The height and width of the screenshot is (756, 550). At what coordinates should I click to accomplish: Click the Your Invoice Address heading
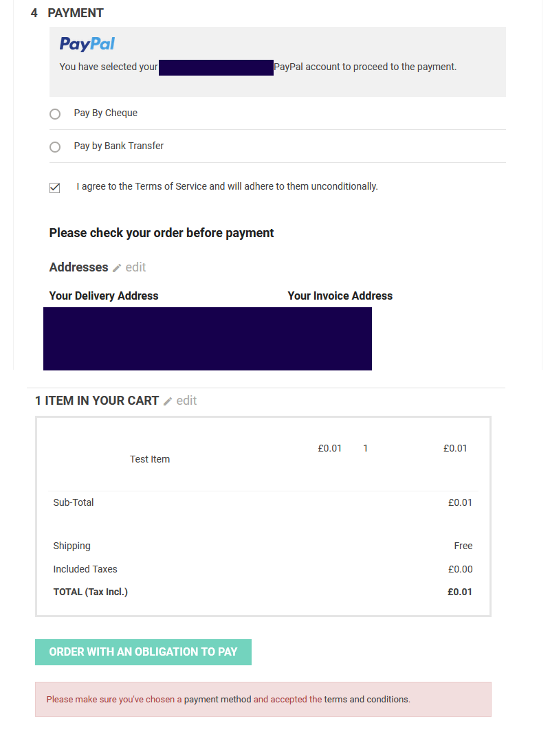point(340,296)
